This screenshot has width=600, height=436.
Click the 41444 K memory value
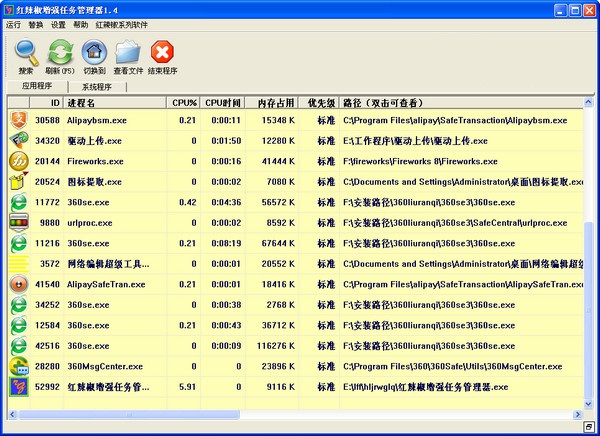[278, 161]
